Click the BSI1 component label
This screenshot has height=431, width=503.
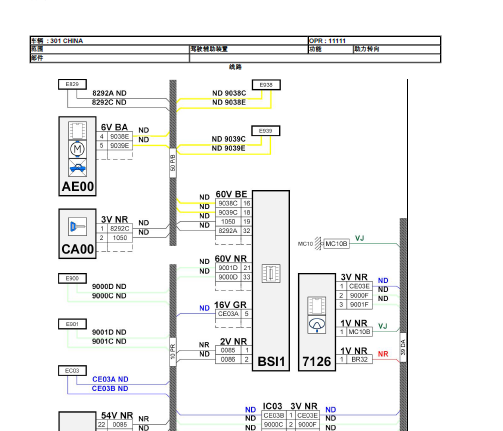coord(271,362)
